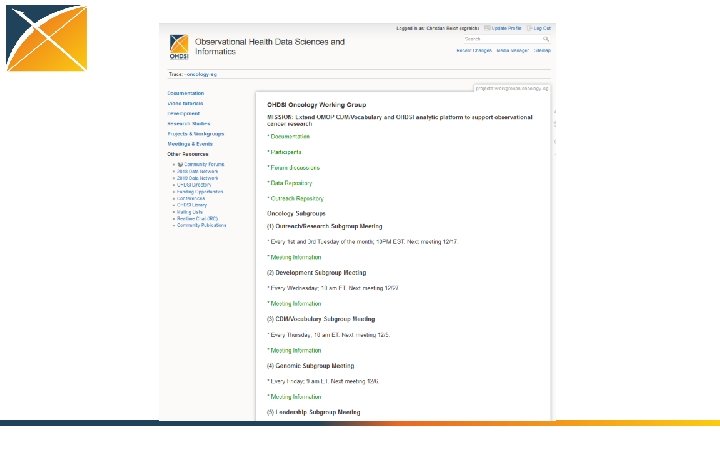Click the 'Logged in as' user name text
Viewport: 720px width, 450px height.
[453, 28]
